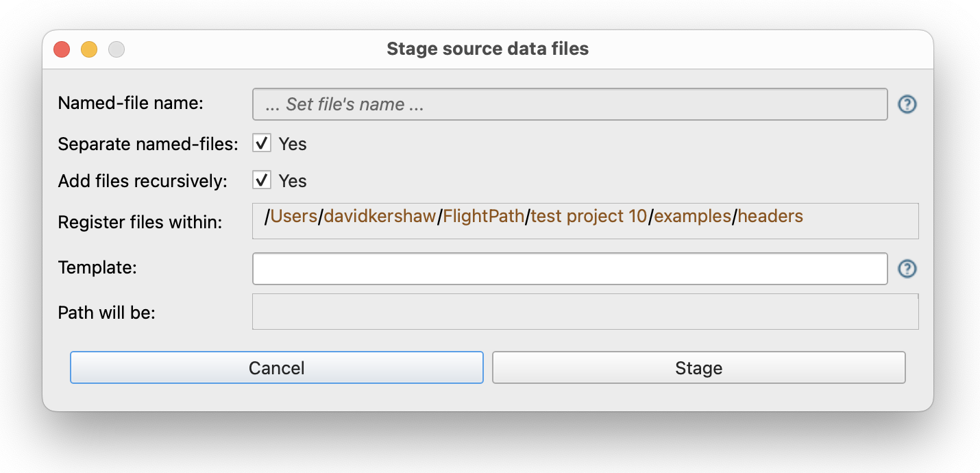Image resolution: width=980 pixels, height=473 pixels.
Task: Minimize the window using the yellow button
Action: coord(89,49)
